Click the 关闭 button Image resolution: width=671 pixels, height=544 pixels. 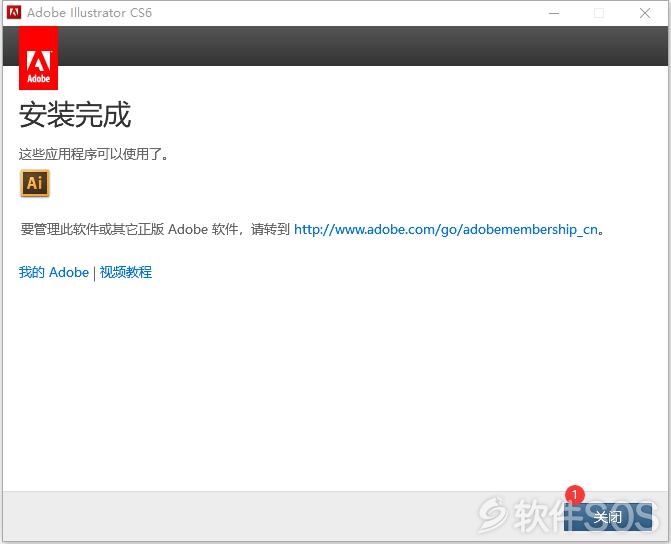608,517
